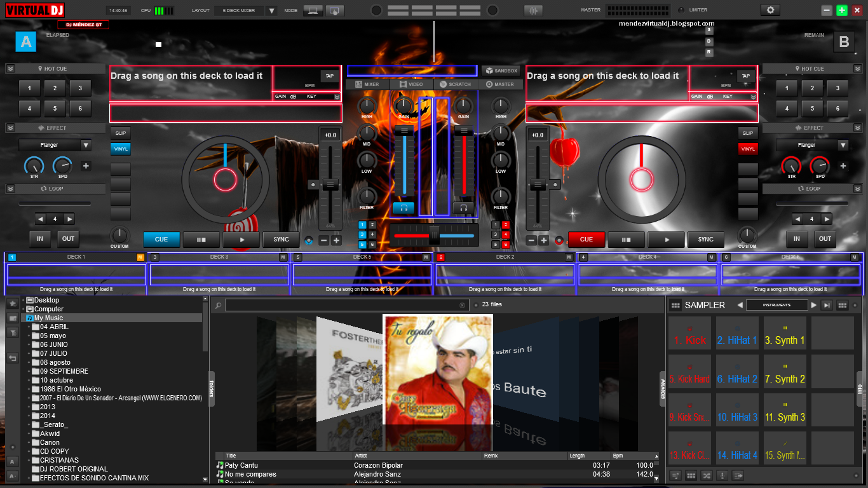Switch to the MIXER tab
868x488 pixels.
click(x=368, y=84)
